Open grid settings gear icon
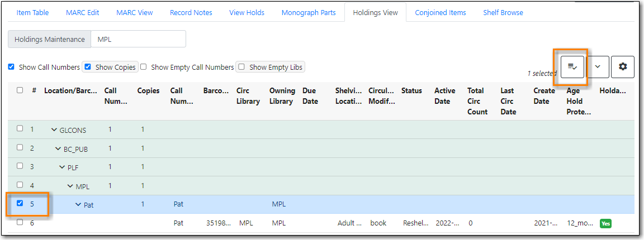The image size is (644, 240). coord(622,66)
